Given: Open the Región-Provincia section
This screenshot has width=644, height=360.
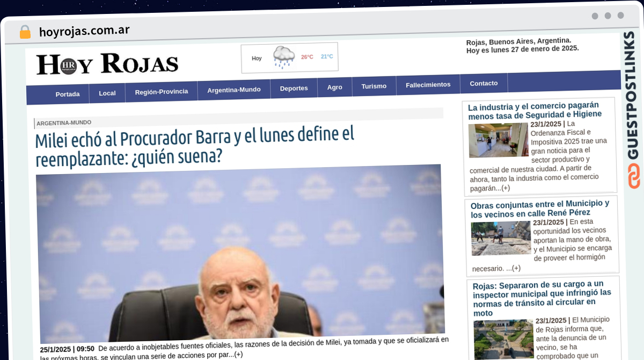Looking at the screenshot, I should click(162, 92).
